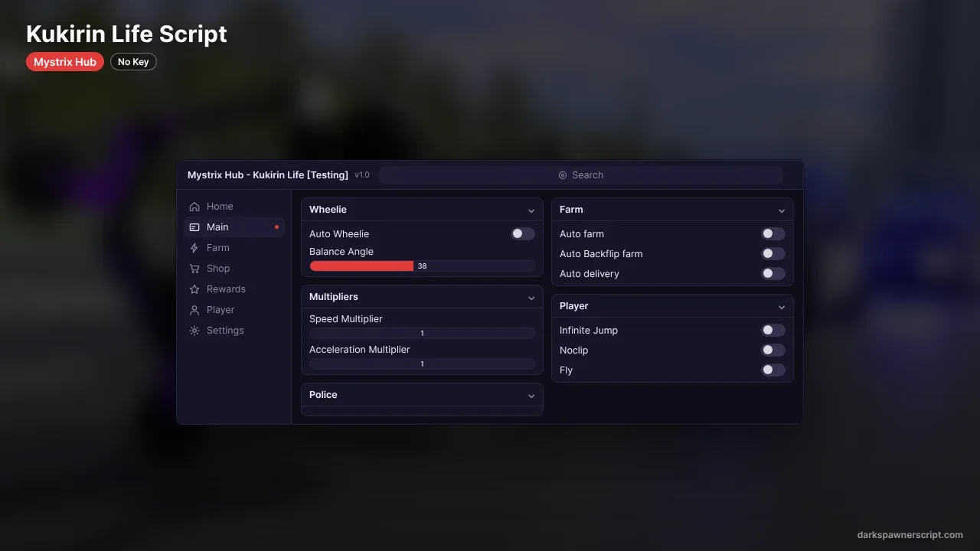Click the v1.0 version label

362,175
